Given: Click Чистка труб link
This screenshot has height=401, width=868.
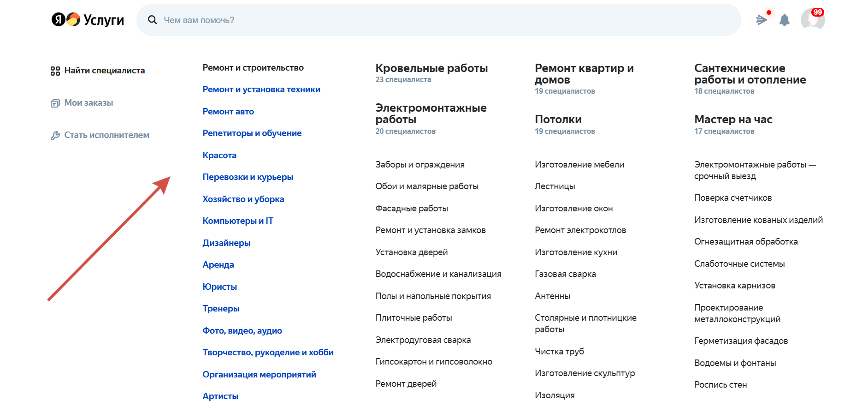Looking at the screenshot, I should tap(559, 352).
